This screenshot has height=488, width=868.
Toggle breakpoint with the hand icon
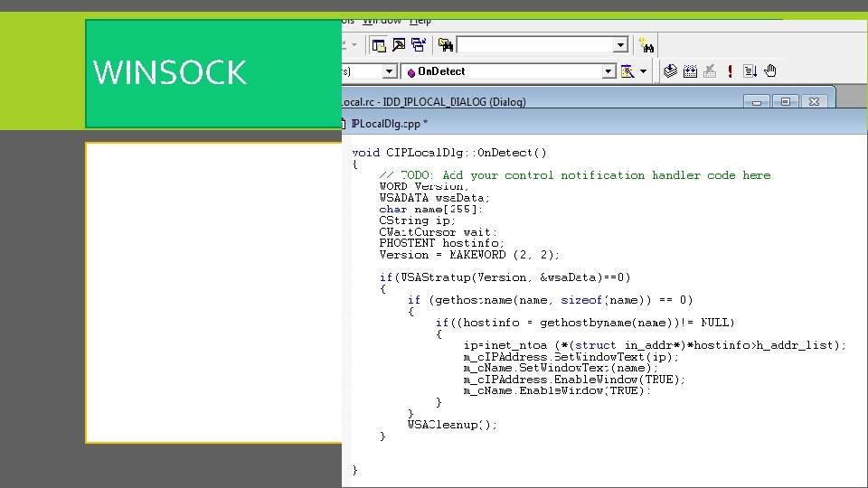coord(770,70)
